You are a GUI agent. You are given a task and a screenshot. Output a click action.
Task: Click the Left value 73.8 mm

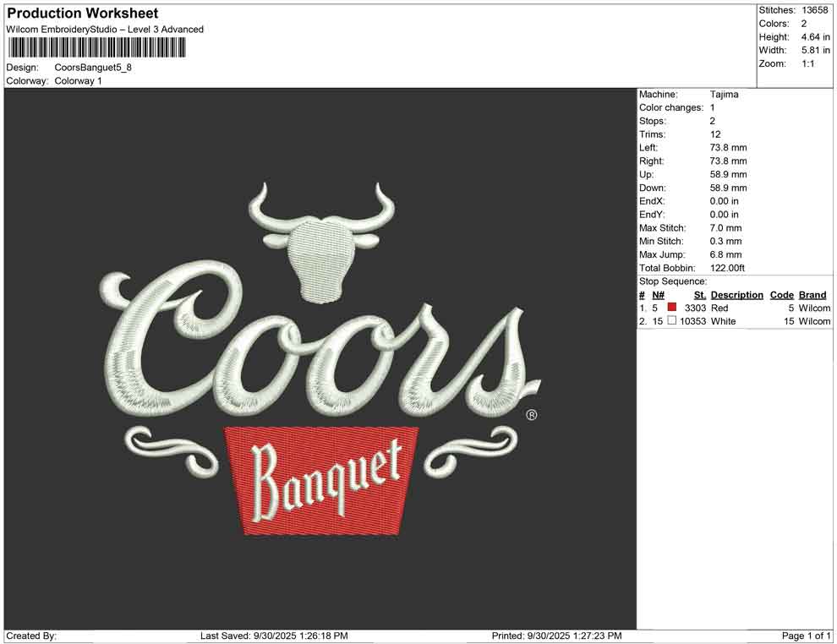728,148
